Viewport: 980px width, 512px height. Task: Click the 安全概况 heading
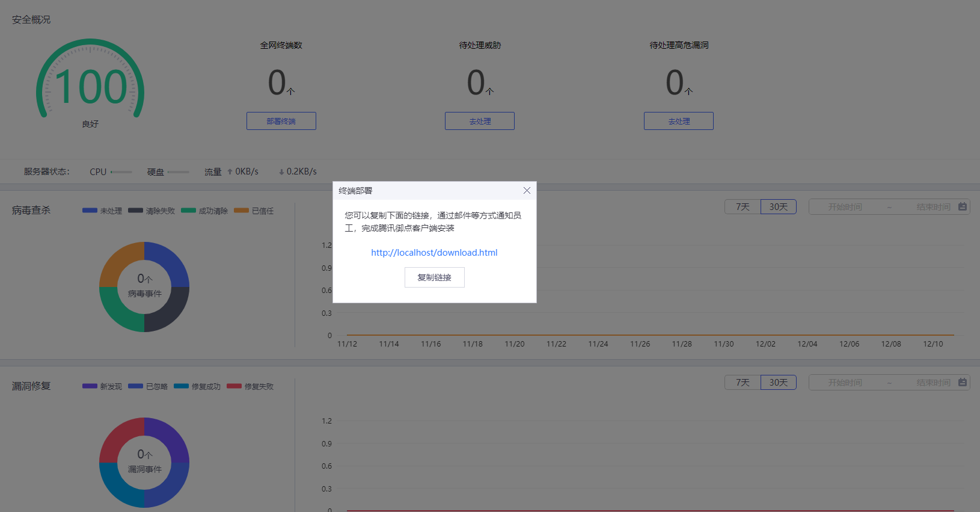point(31,20)
